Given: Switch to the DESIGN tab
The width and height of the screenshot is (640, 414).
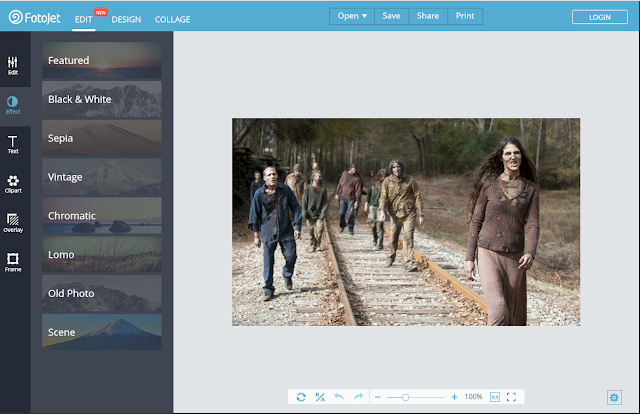Looking at the screenshot, I should pyautogui.click(x=126, y=20).
